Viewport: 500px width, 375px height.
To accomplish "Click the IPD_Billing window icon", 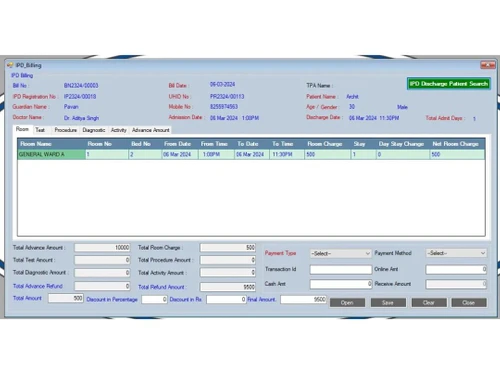I will [x=10, y=65].
